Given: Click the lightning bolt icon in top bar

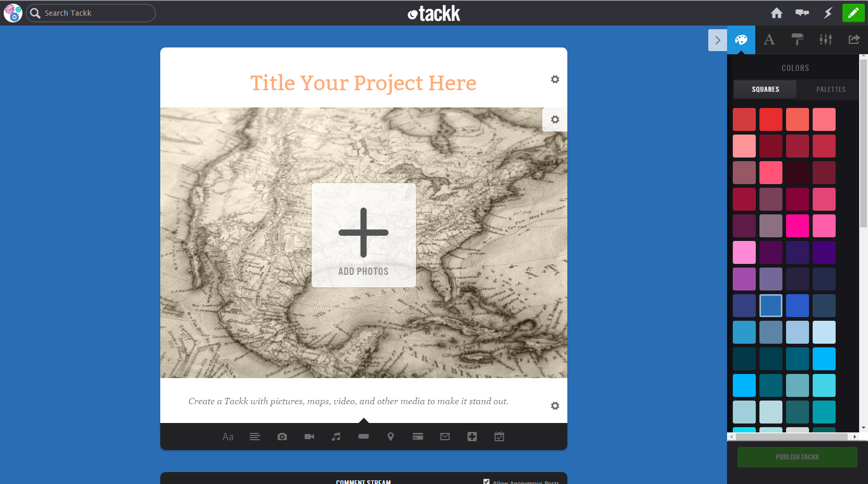Looking at the screenshot, I should [827, 13].
